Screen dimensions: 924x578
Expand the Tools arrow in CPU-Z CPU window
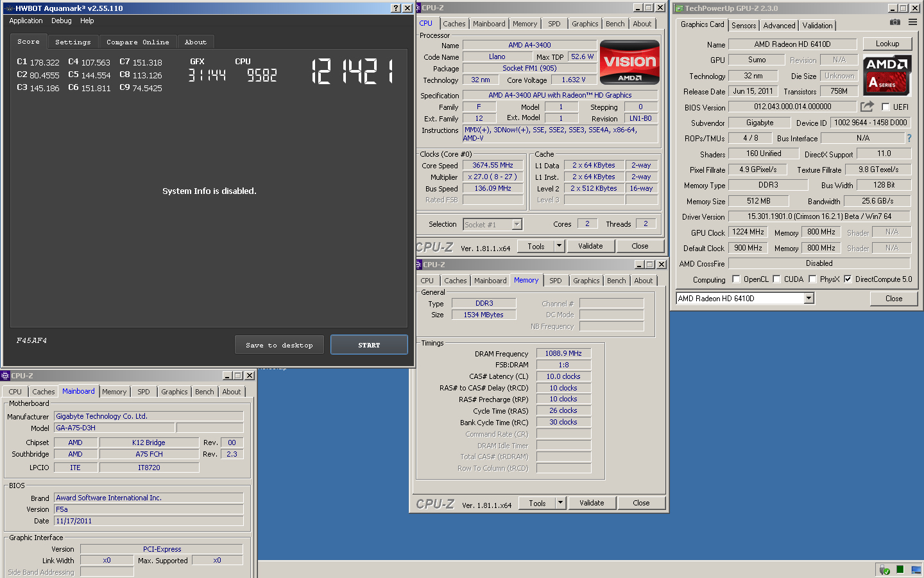[559, 246]
